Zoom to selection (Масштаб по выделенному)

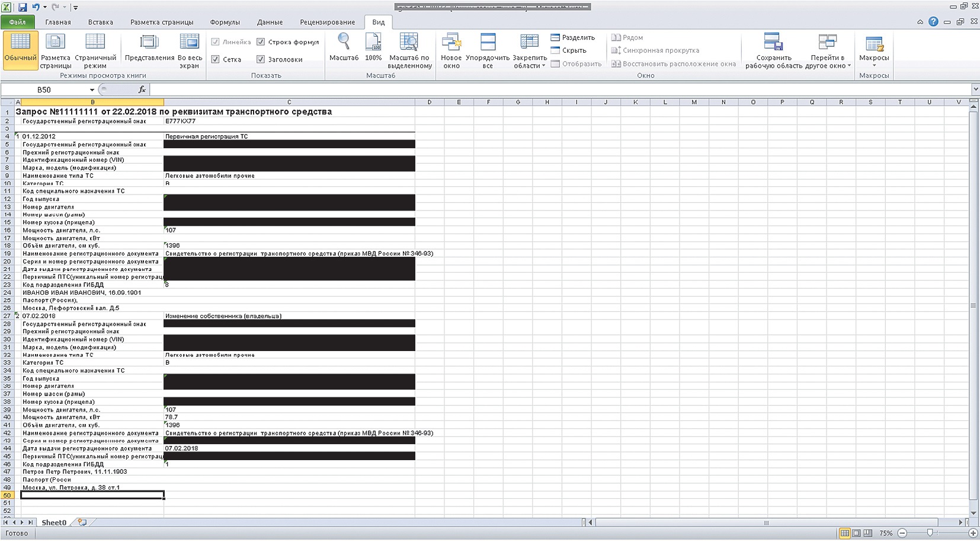[409, 50]
